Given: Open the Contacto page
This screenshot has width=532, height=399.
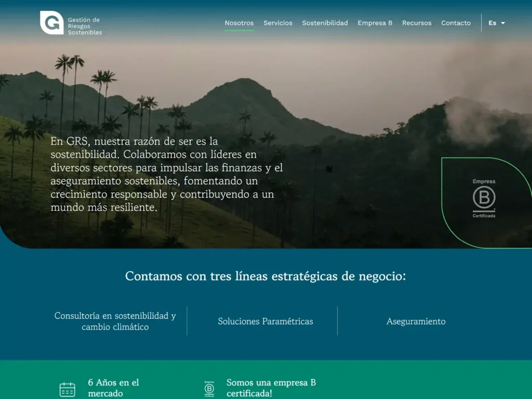Looking at the screenshot, I should click(x=456, y=23).
